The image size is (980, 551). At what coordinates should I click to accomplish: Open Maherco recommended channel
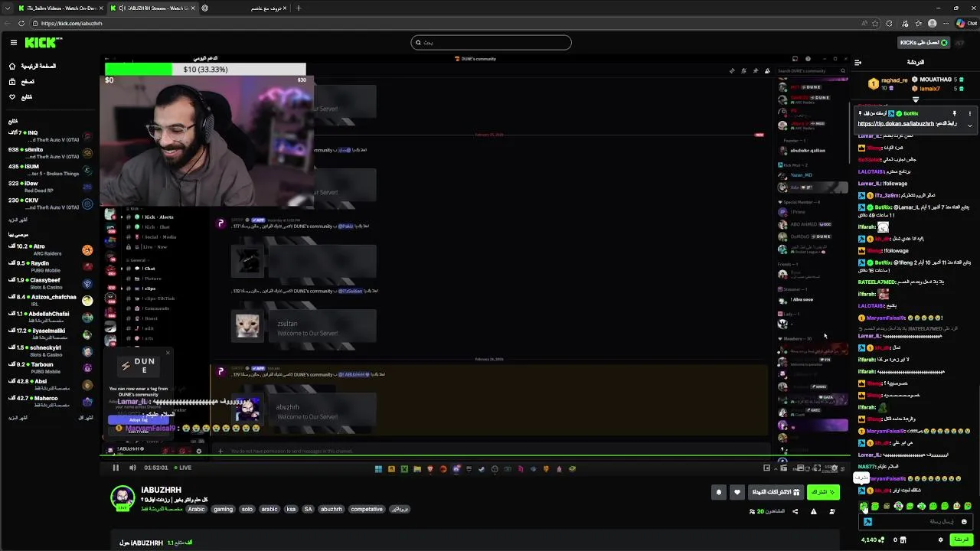(49, 401)
